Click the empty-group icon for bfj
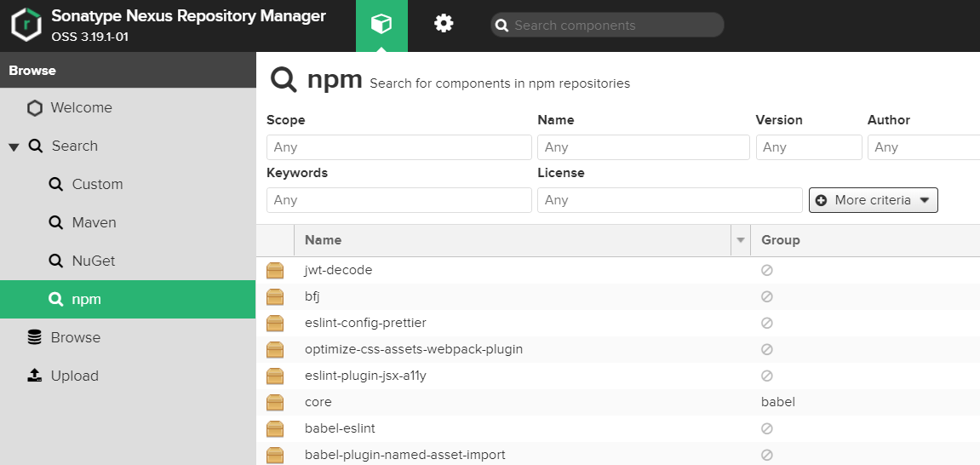This screenshot has width=980, height=465. [767, 297]
